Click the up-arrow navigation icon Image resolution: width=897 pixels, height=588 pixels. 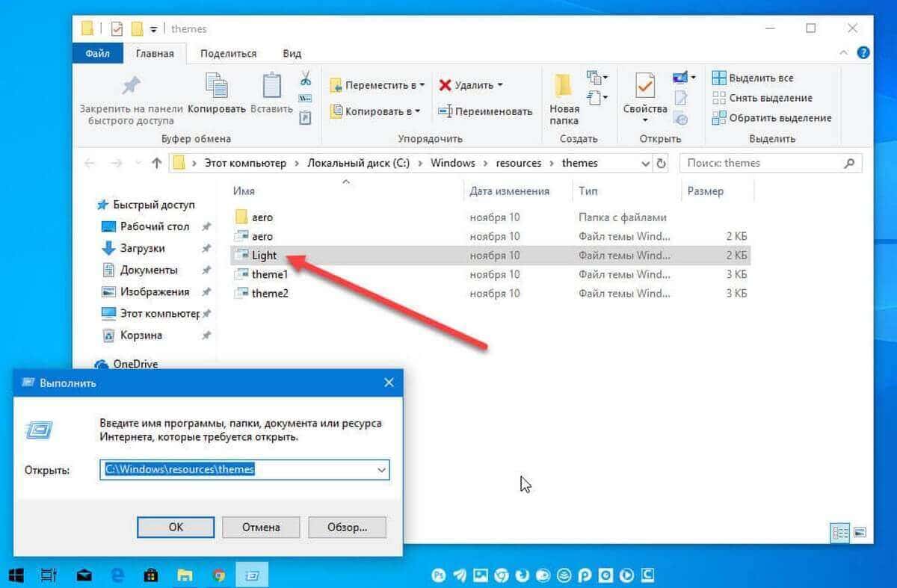156,164
